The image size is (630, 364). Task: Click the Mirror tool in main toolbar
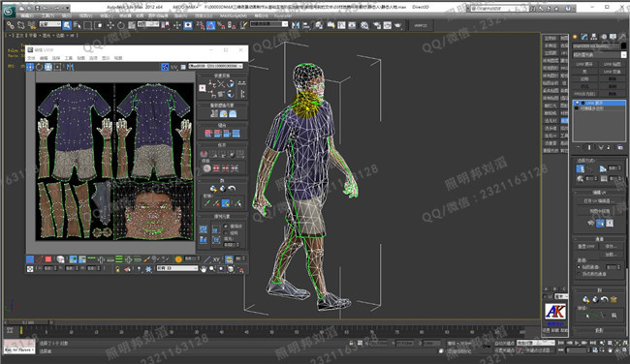coord(296,25)
